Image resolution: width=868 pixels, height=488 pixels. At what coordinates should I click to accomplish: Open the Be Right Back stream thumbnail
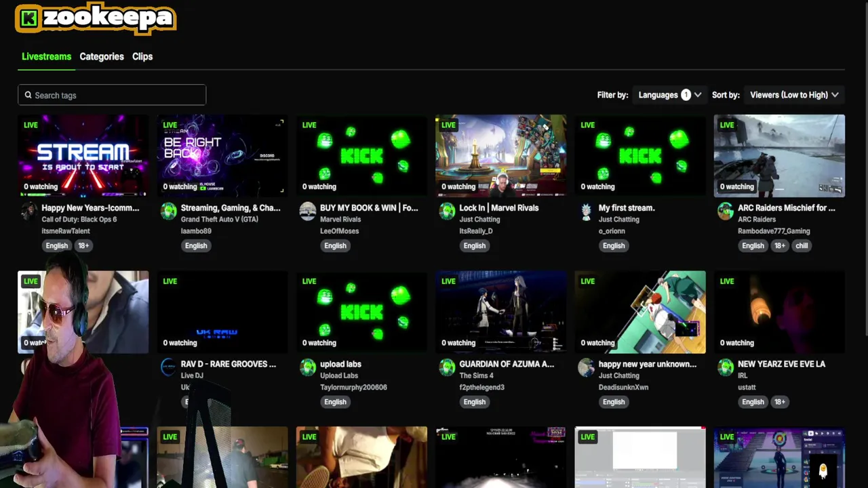point(222,156)
